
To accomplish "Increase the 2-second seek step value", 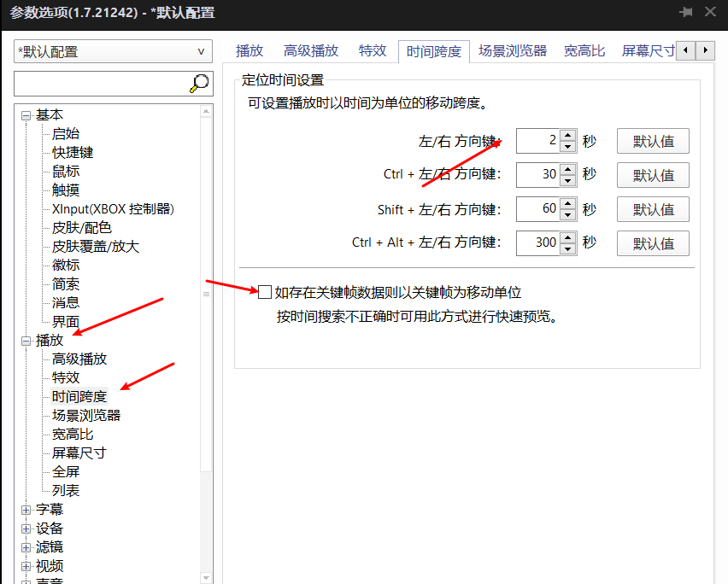I will (x=568, y=136).
